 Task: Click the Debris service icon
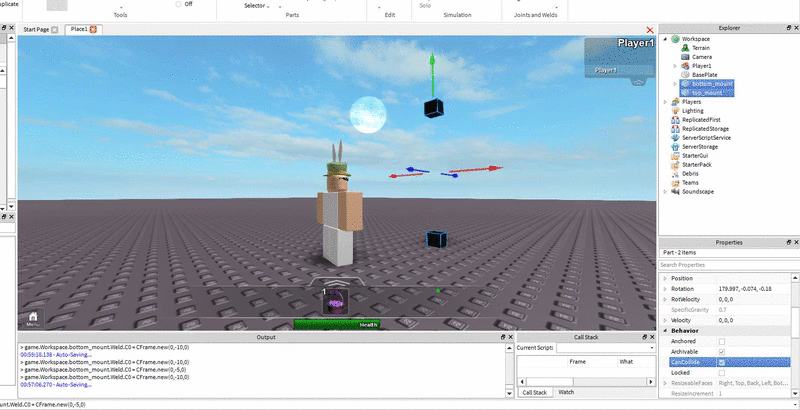pos(676,174)
